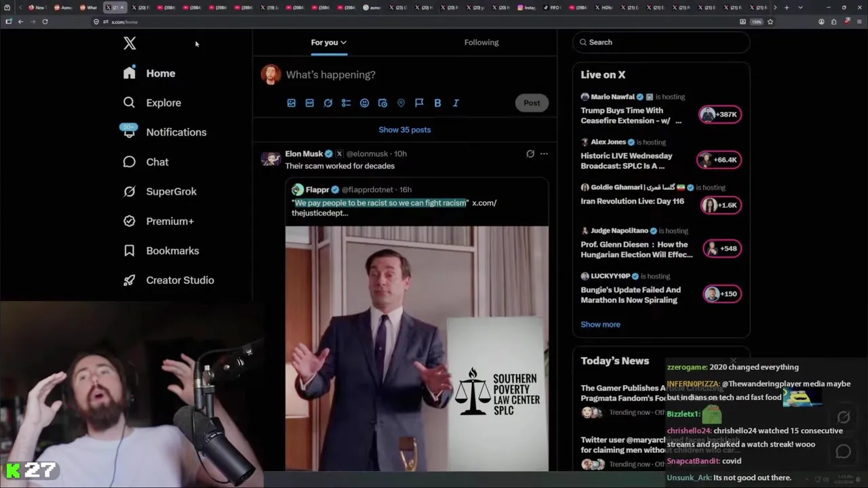The height and width of the screenshot is (488, 868).
Task: Reload the page in the browser
Action: pos(45,22)
